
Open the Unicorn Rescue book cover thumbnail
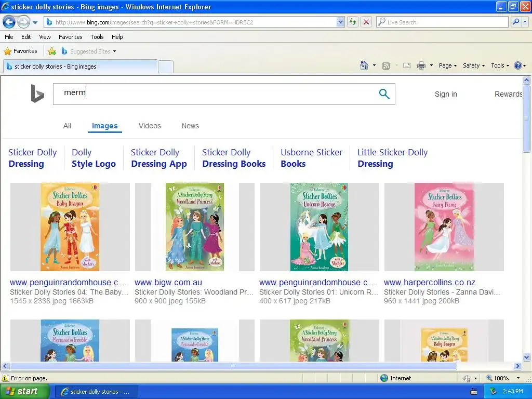(x=320, y=227)
